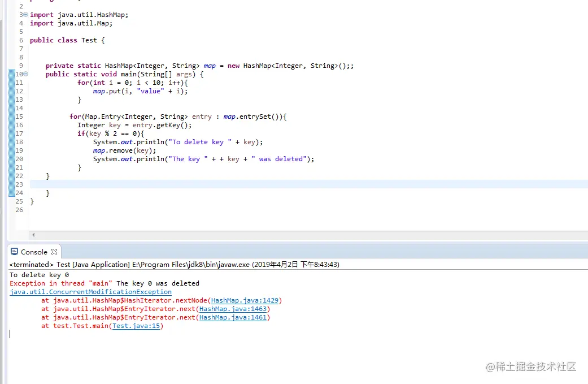Click the println 'To delete key' statement
Screen dimensions: 588x384
[178, 142]
